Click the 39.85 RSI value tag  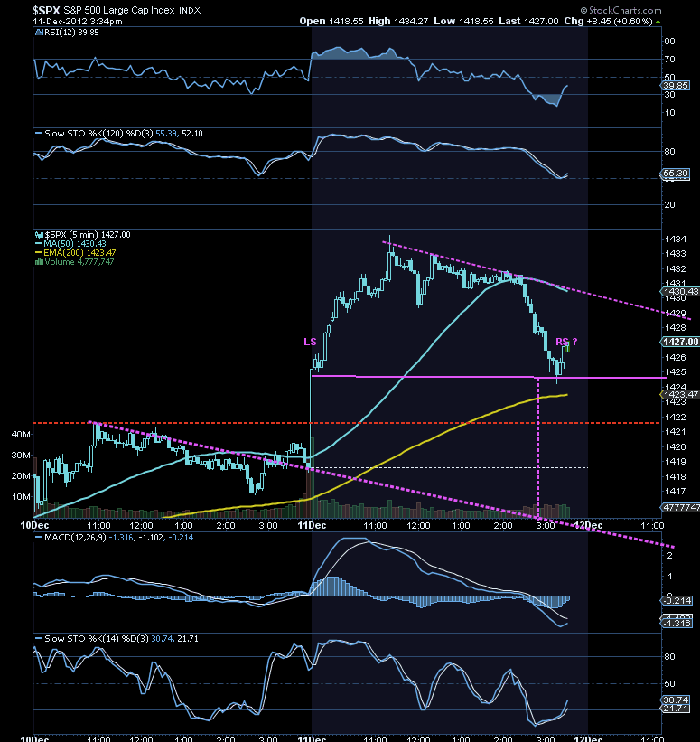tap(675, 86)
